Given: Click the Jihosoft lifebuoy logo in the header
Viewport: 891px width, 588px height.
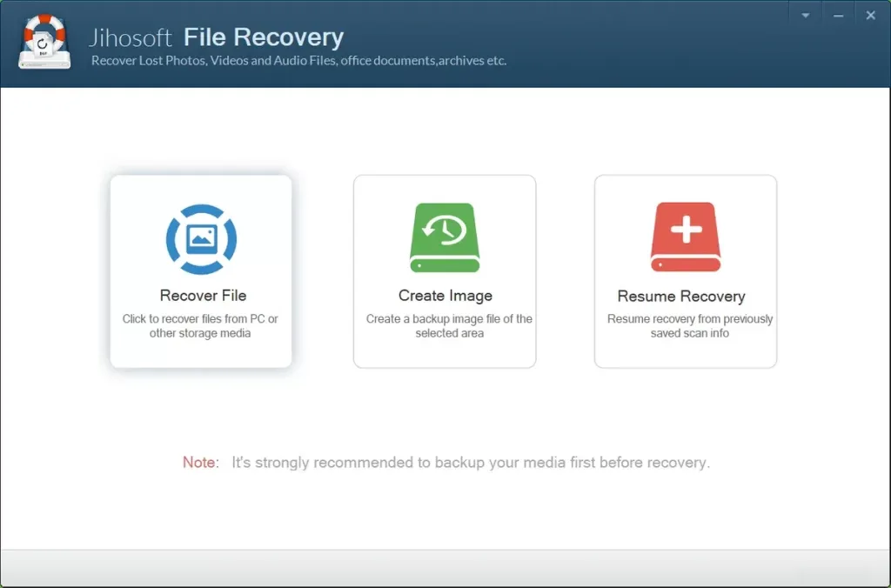Looking at the screenshot, I should pos(44,40).
